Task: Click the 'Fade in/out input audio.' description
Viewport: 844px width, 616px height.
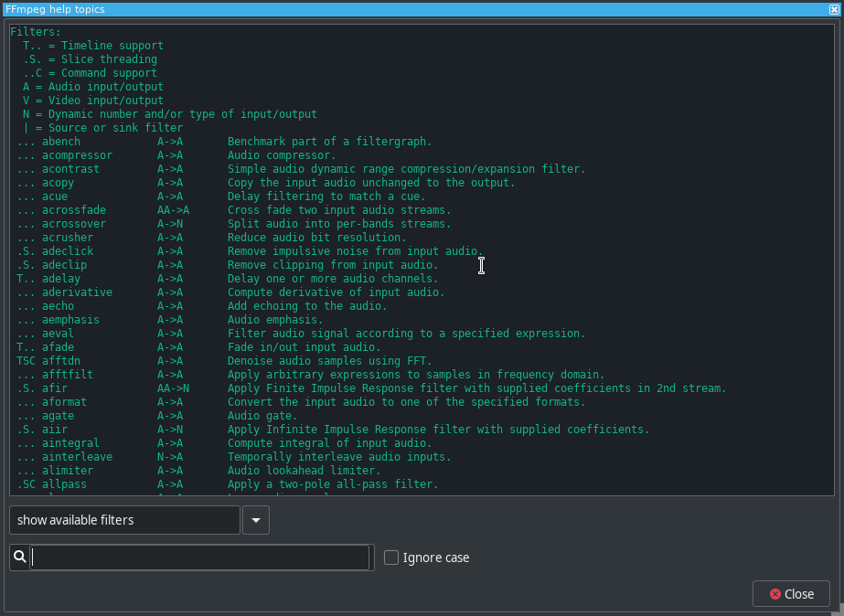Action: click(304, 347)
